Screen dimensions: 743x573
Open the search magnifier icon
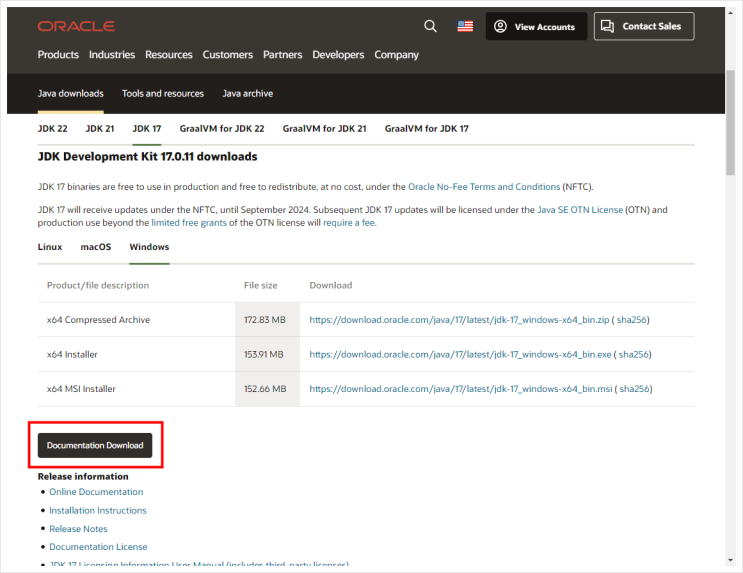tap(430, 26)
